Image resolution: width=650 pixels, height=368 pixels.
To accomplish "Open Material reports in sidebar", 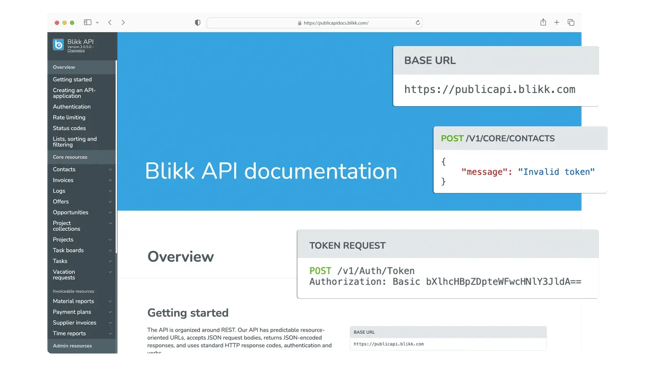I will [x=73, y=301].
